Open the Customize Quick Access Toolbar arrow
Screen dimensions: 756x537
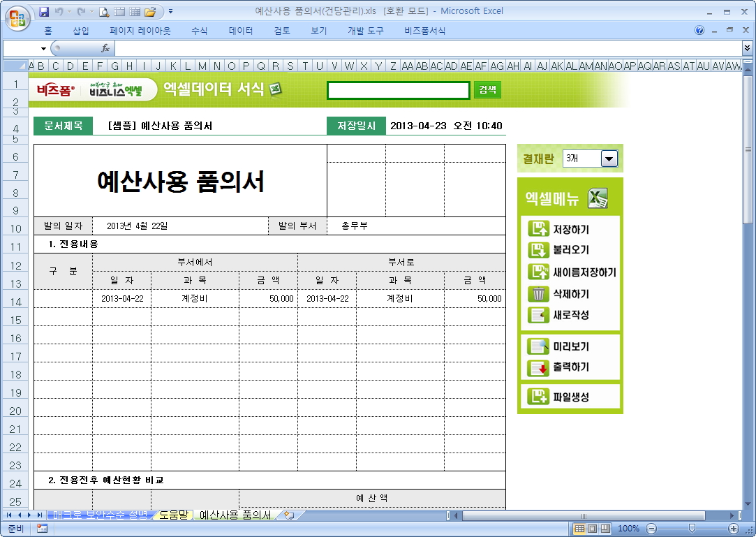pos(171,12)
